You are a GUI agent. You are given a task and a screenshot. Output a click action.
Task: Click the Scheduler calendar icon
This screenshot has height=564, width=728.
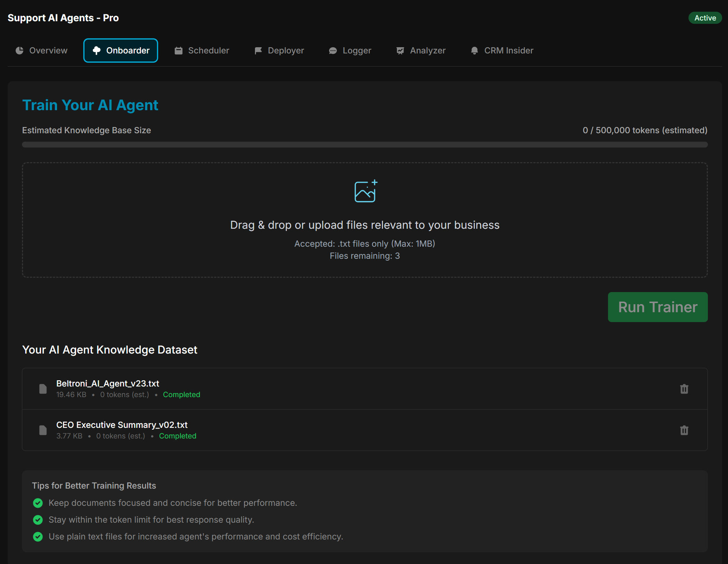click(x=179, y=51)
